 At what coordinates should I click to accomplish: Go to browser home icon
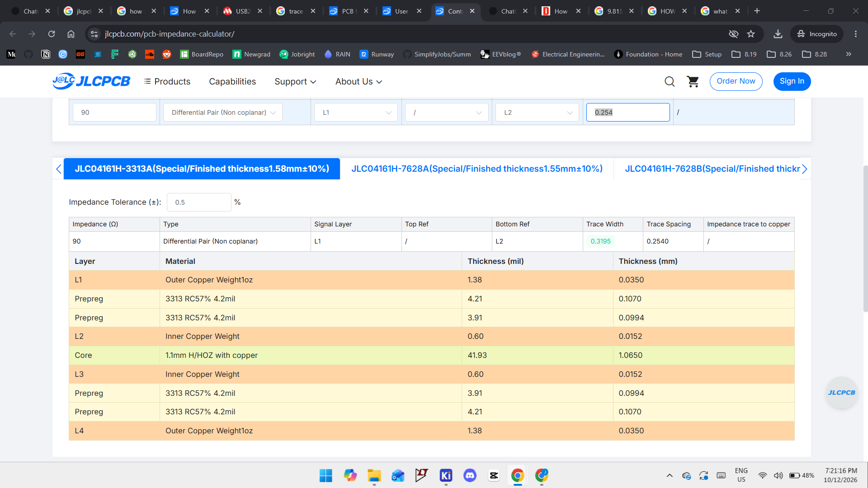(71, 34)
